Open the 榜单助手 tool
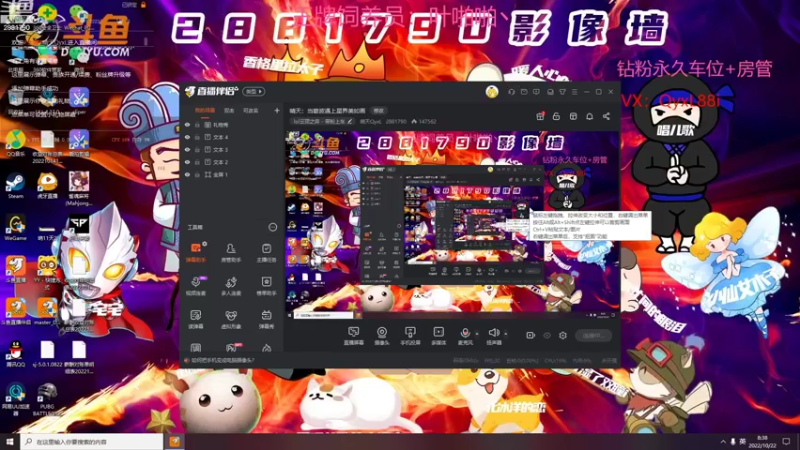800x450 pixels. pyautogui.click(x=266, y=286)
